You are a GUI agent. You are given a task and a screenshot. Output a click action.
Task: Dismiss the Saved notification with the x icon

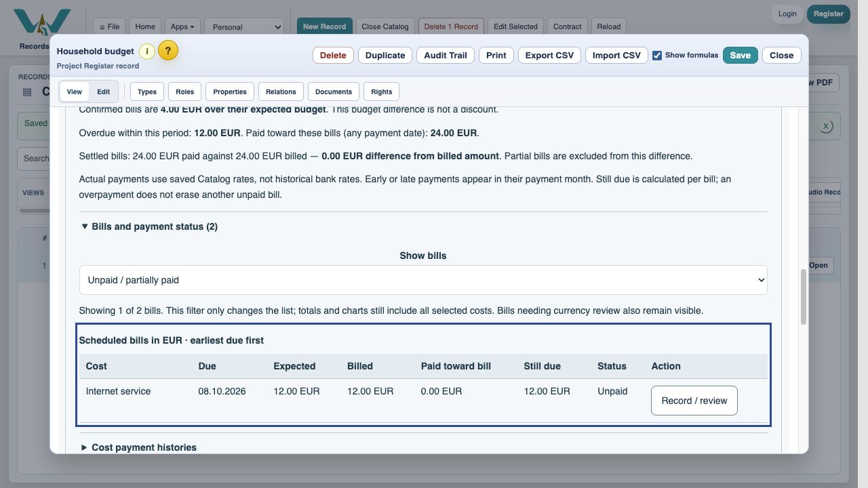point(825,126)
